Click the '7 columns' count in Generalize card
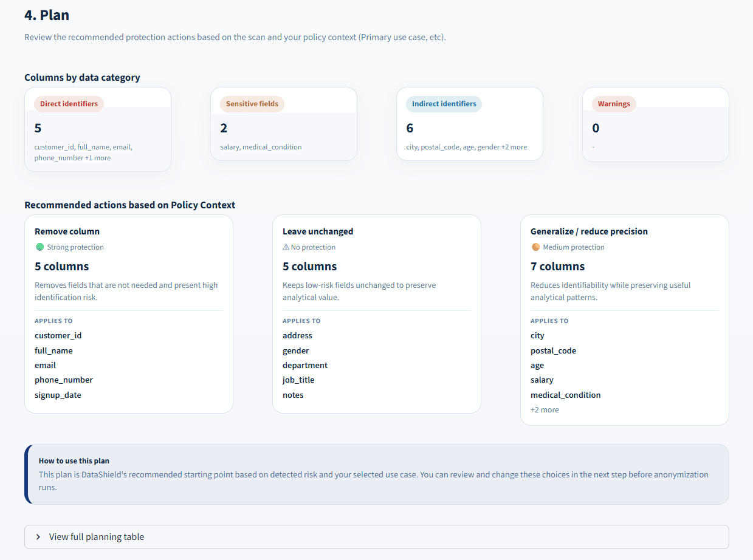Image resolution: width=753 pixels, height=560 pixels. tap(557, 267)
